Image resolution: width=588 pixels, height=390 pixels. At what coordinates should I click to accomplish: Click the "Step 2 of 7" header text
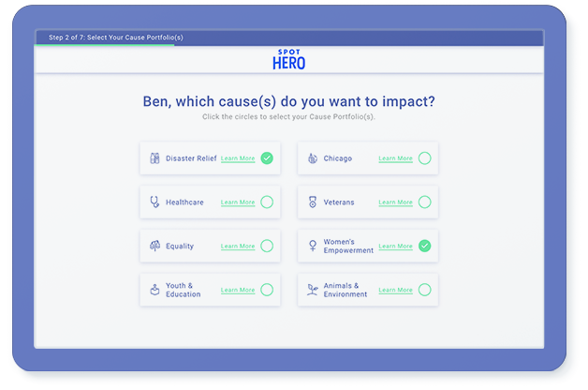116,37
